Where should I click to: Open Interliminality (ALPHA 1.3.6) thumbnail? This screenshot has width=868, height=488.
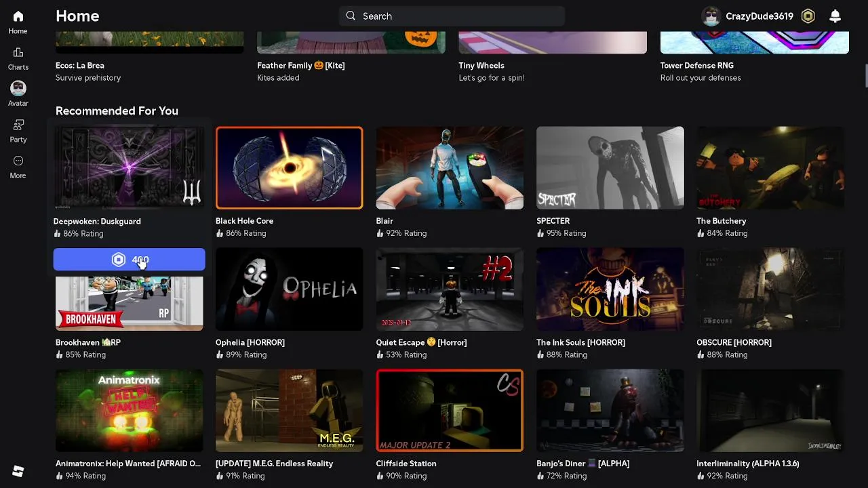tap(770, 411)
